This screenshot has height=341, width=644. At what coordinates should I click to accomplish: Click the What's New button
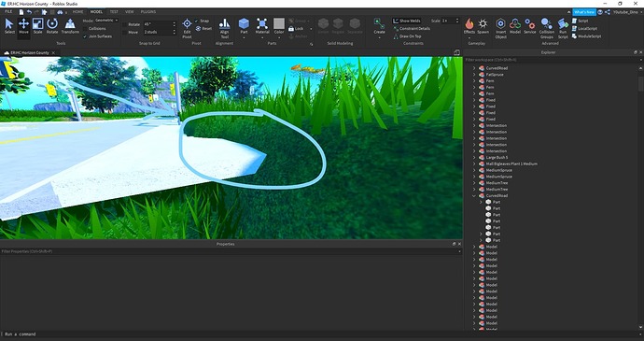click(x=584, y=12)
